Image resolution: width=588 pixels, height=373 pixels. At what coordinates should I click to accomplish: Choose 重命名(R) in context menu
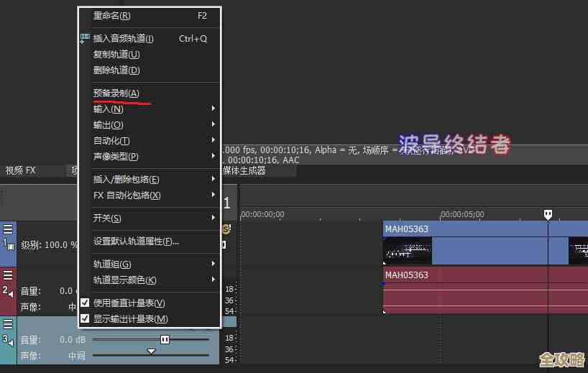(150, 16)
